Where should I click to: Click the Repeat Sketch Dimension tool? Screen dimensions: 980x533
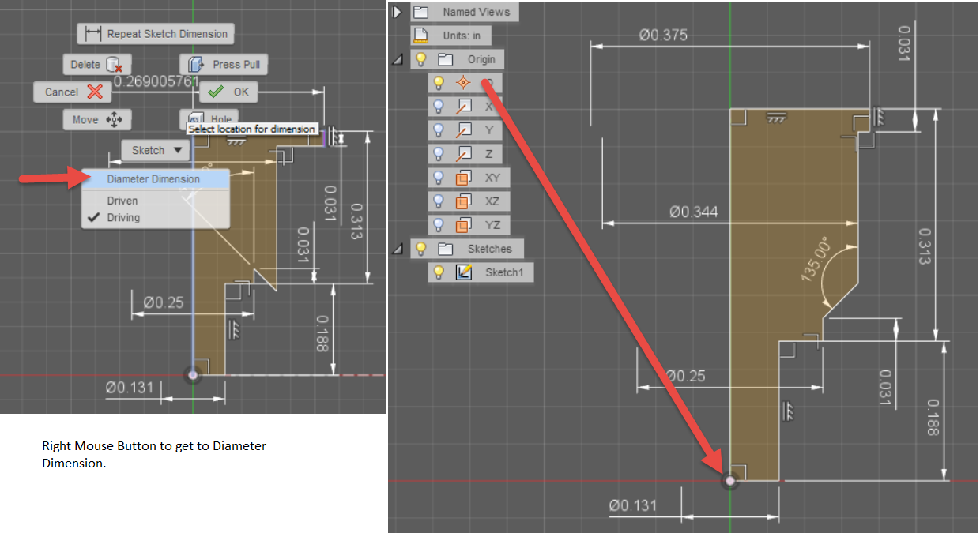pyautogui.click(x=156, y=34)
